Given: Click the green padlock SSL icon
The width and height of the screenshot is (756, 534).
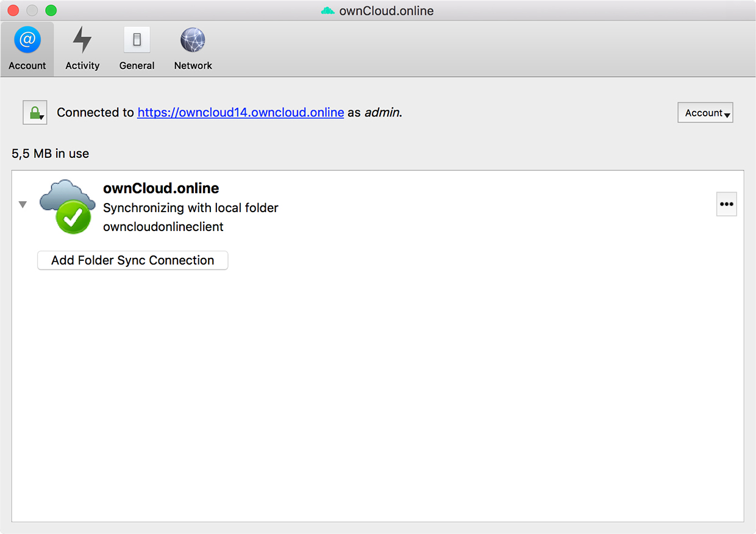Looking at the screenshot, I should pos(35,113).
